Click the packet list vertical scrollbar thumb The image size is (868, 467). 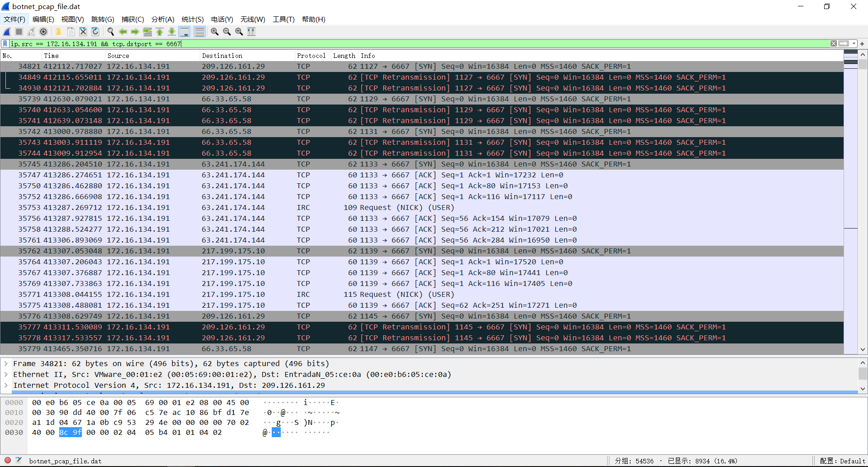tap(863, 64)
